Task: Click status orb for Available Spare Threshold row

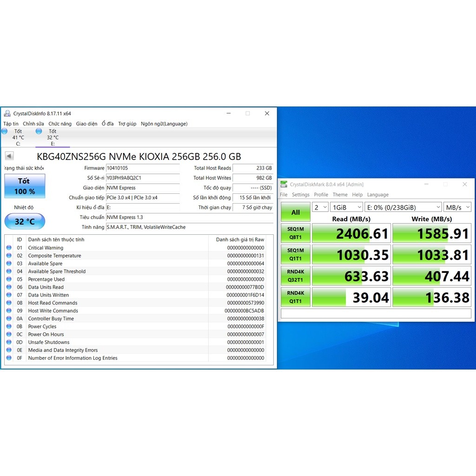Action: tap(9, 271)
